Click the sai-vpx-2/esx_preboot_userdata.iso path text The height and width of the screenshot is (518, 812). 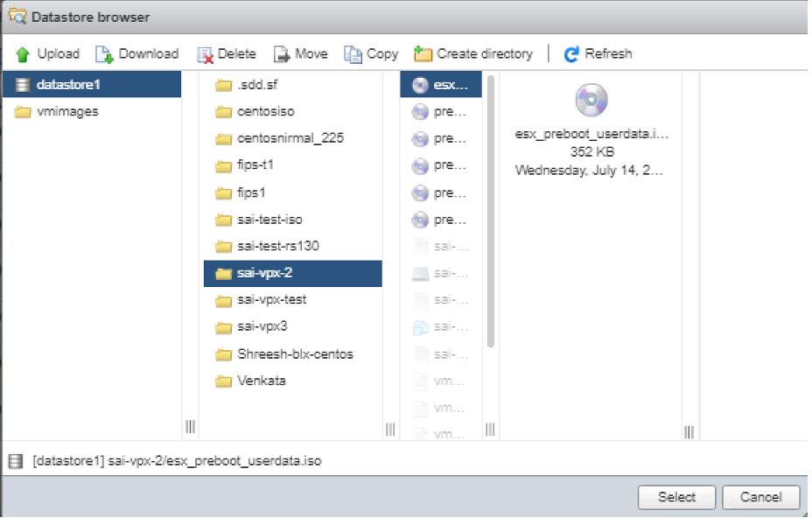click(214, 460)
